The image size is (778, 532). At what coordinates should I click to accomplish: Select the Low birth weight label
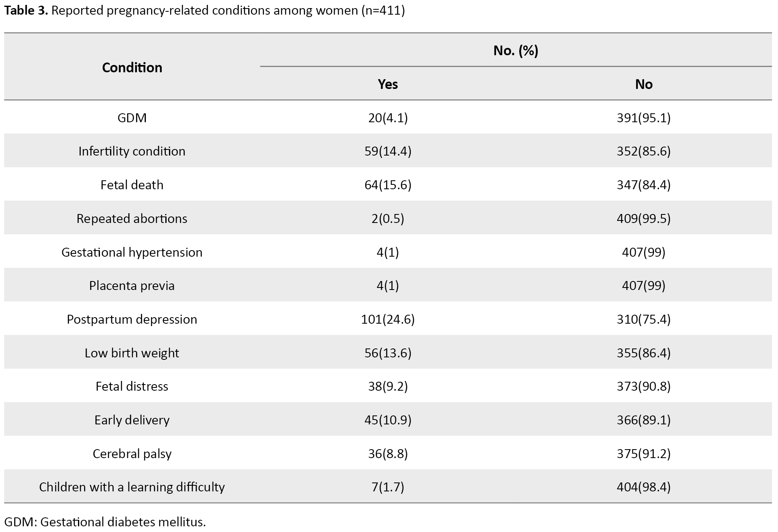pos(132,353)
